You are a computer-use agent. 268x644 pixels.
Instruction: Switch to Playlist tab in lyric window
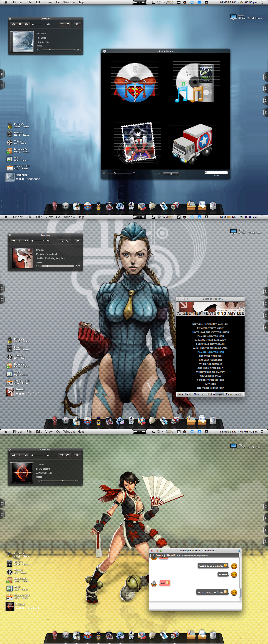pyautogui.click(x=211, y=394)
